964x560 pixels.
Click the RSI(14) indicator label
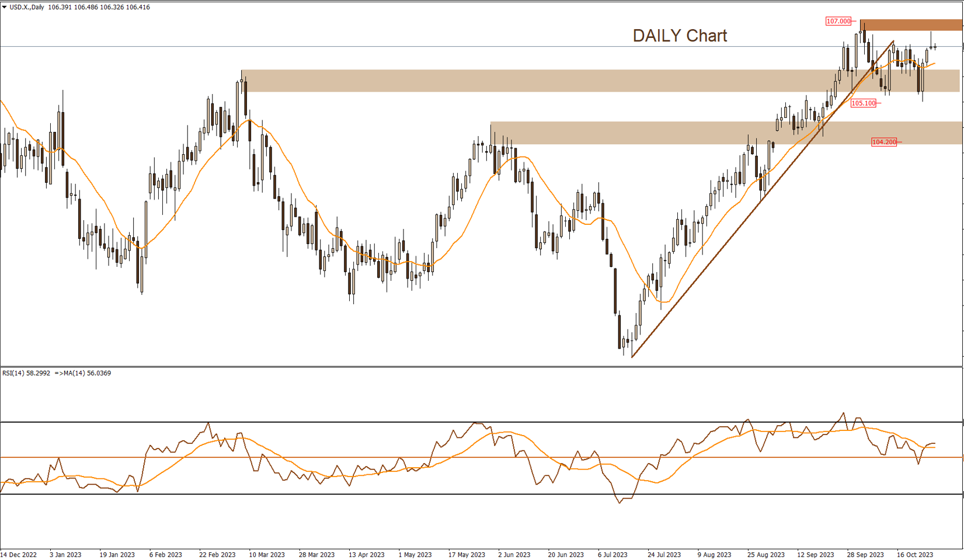[14, 373]
